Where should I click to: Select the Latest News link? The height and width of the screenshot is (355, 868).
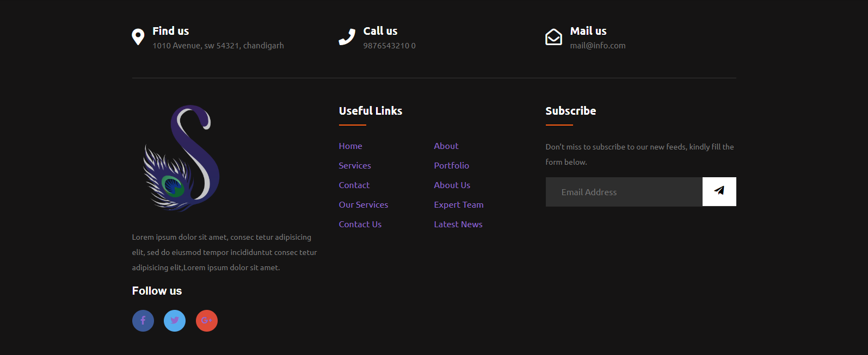[458, 225]
